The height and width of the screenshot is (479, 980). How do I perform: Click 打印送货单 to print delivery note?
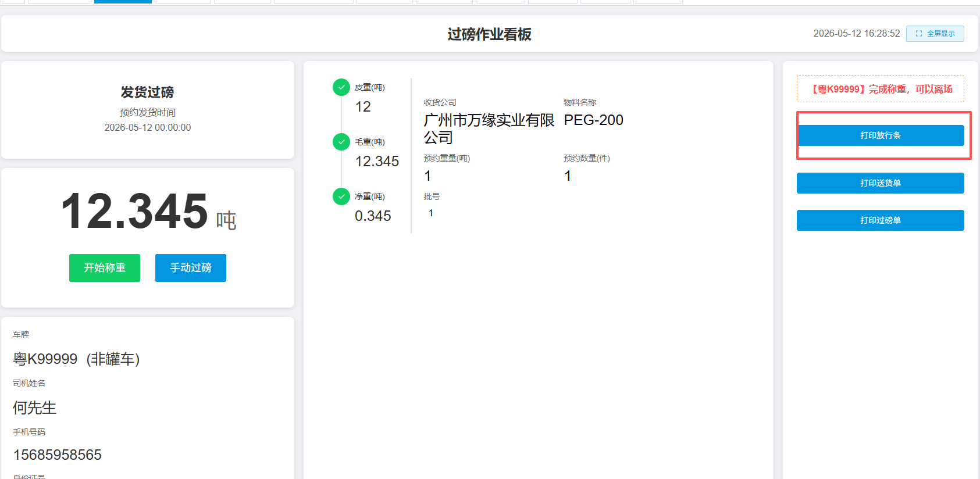881,183
